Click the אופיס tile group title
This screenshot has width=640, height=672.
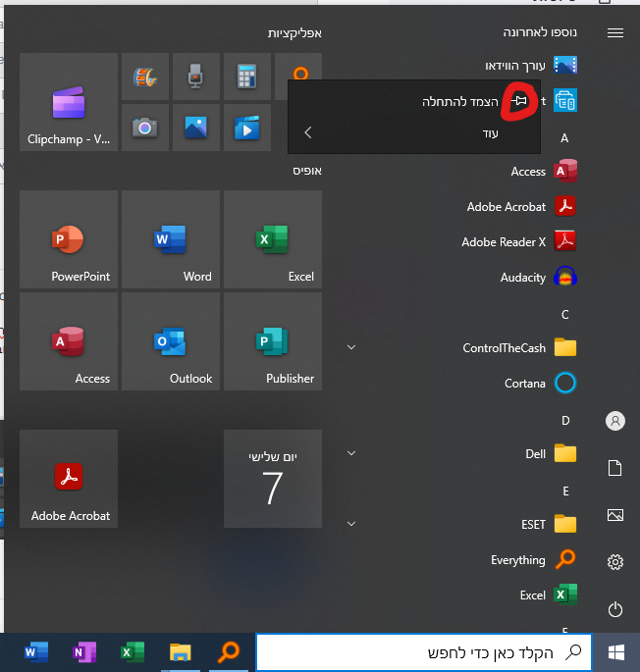pyautogui.click(x=307, y=171)
